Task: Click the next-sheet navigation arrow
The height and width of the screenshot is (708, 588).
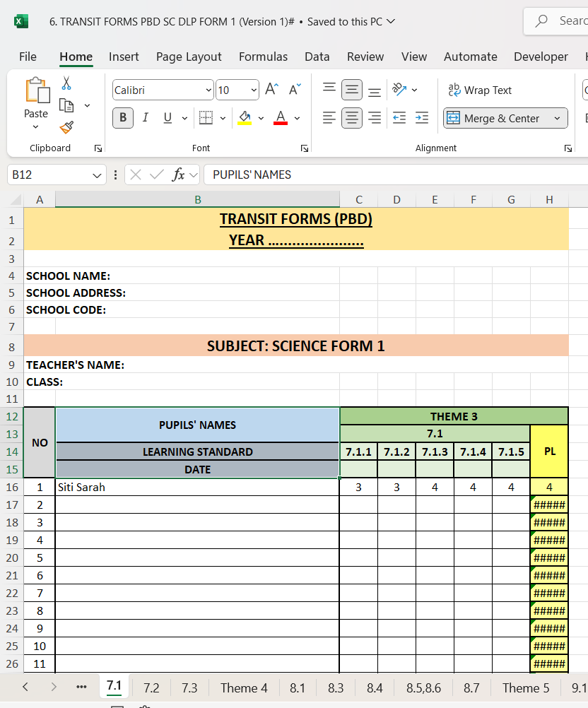Action: tap(54, 688)
